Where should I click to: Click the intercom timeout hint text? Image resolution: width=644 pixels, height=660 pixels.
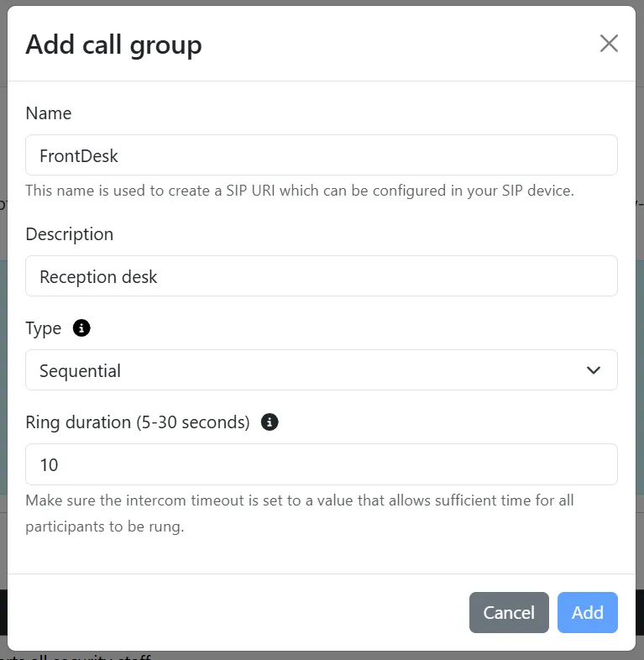pos(300,513)
